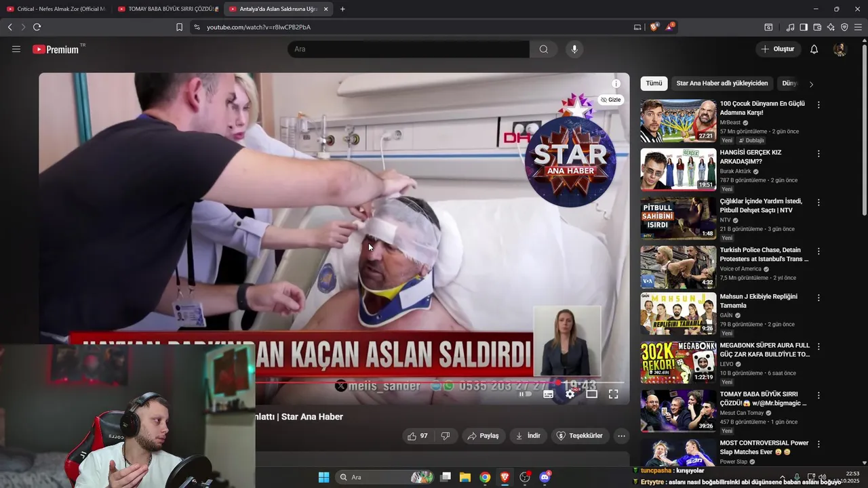Open Mahsun J Ekibiyle Repliğini Tamamla title
The image size is (868, 488).
pyautogui.click(x=759, y=301)
